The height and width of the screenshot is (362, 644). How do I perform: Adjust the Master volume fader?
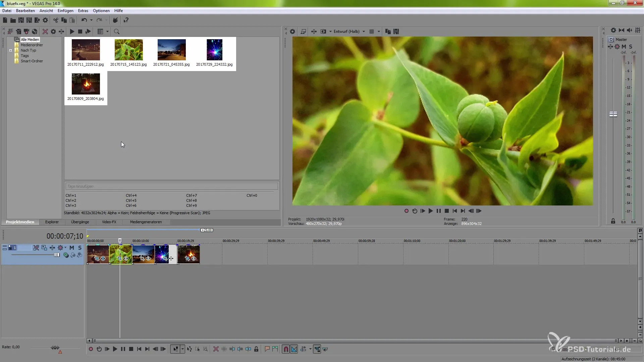click(613, 114)
